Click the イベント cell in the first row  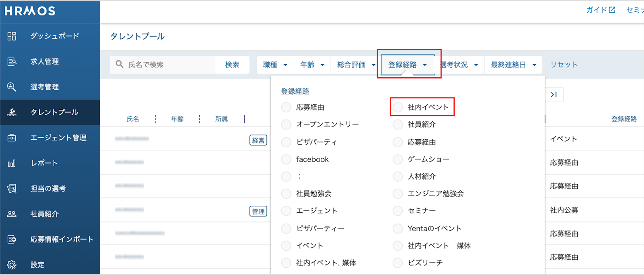click(563, 139)
